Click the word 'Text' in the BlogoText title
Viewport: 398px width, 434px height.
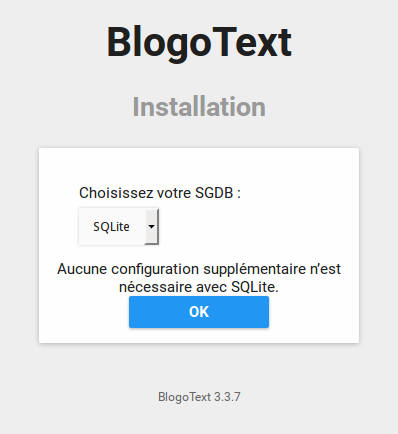pos(252,43)
